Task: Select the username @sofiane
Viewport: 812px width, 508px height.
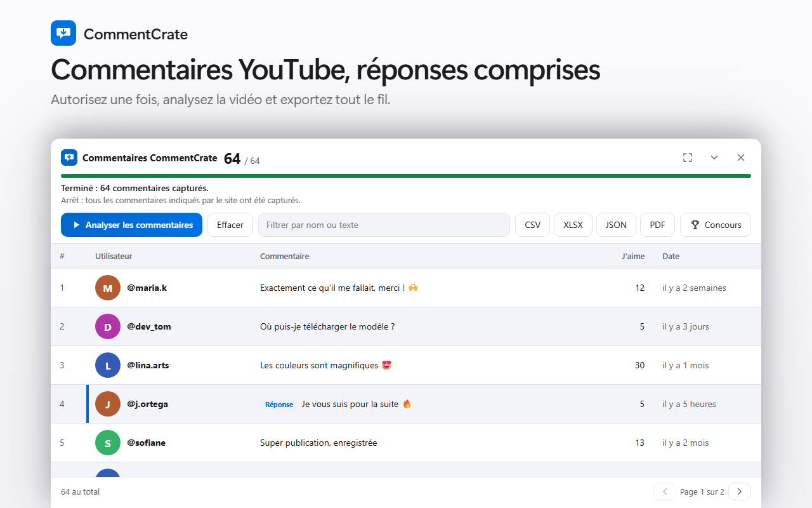Action: (146, 443)
